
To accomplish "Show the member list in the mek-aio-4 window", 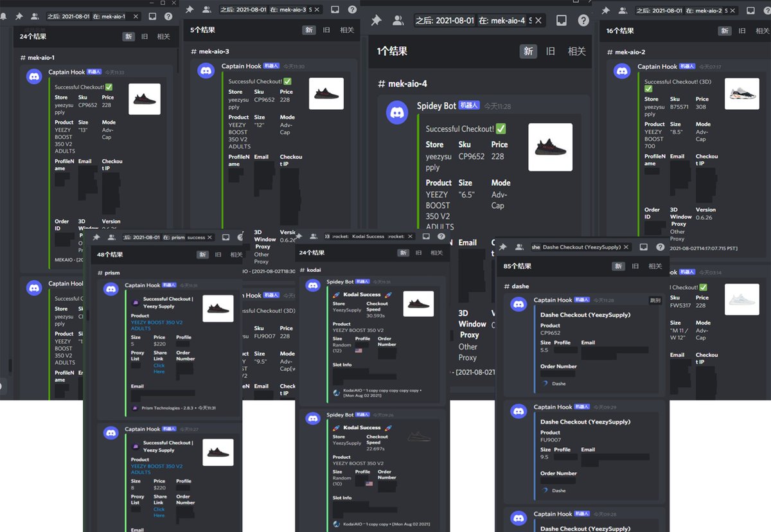I will [398, 21].
